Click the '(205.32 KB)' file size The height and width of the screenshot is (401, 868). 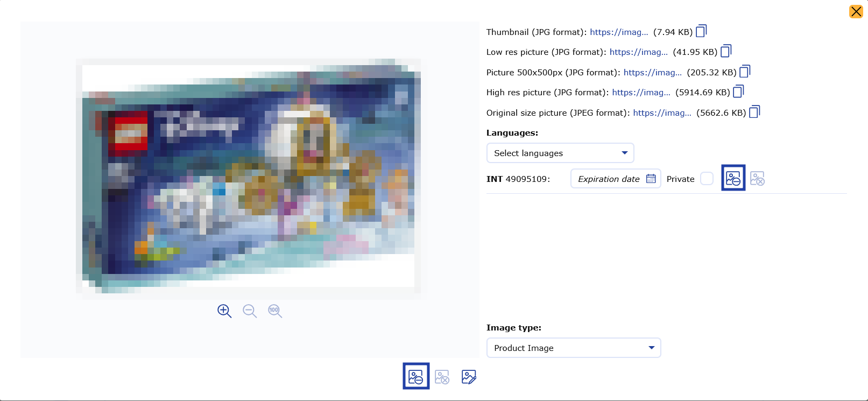tap(712, 73)
